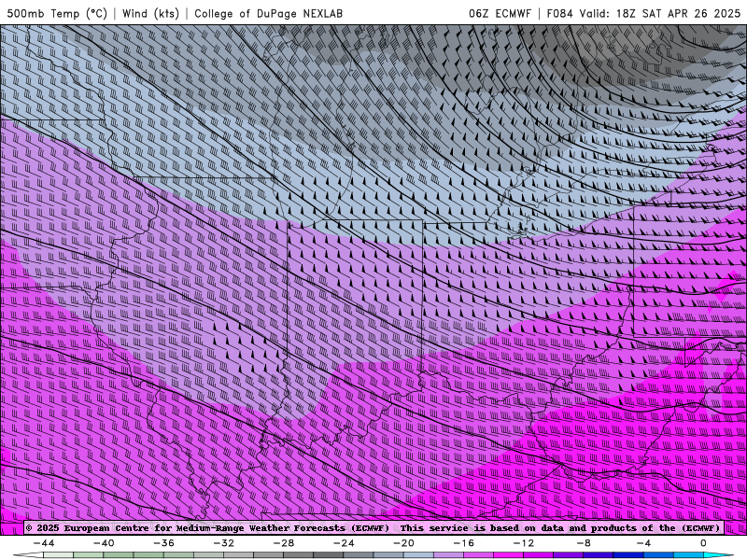Click the "-4" color bar label
Image resolution: width=747 pixels, height=560 pixels.
click(x=643, y=543)
